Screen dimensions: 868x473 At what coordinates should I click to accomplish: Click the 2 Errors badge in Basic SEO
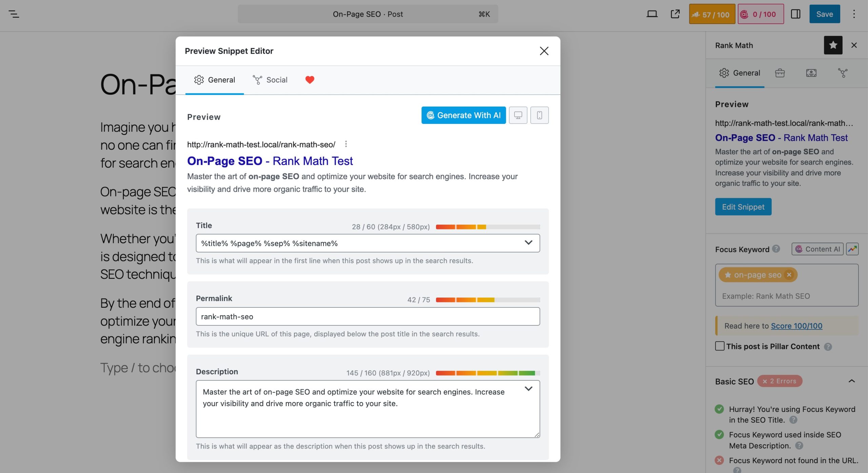[780, 381]
